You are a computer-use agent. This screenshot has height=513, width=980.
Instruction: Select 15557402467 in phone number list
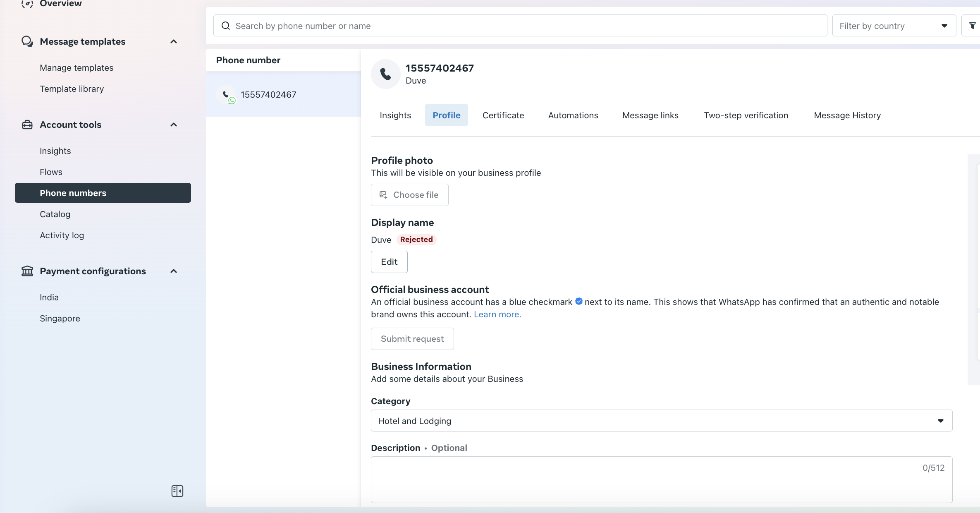pyautogui.click(x=283, y=94)
